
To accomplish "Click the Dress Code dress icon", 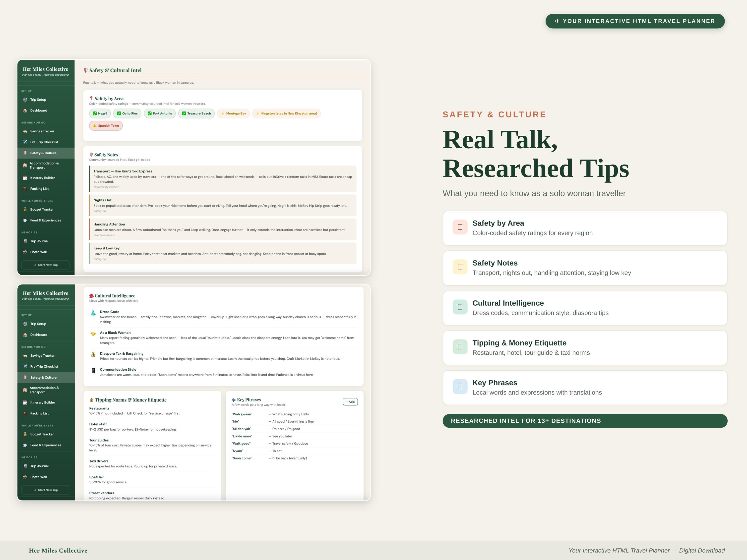I will pos(93,313).
